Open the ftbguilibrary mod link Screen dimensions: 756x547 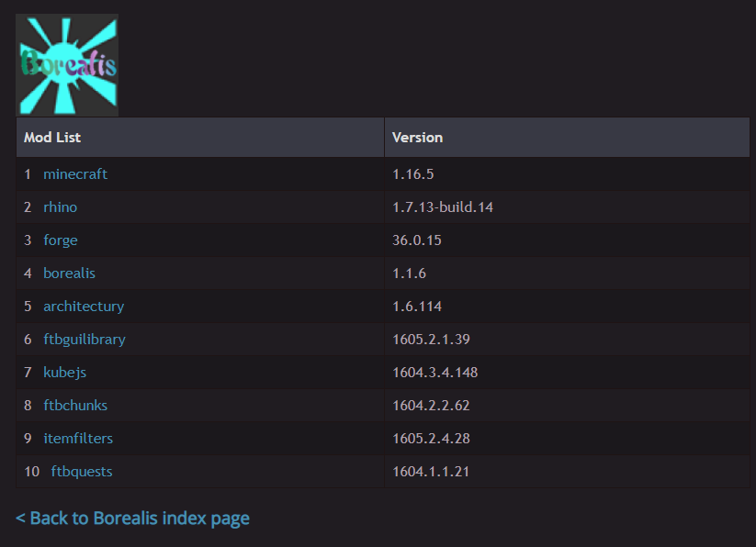point(85,340)
